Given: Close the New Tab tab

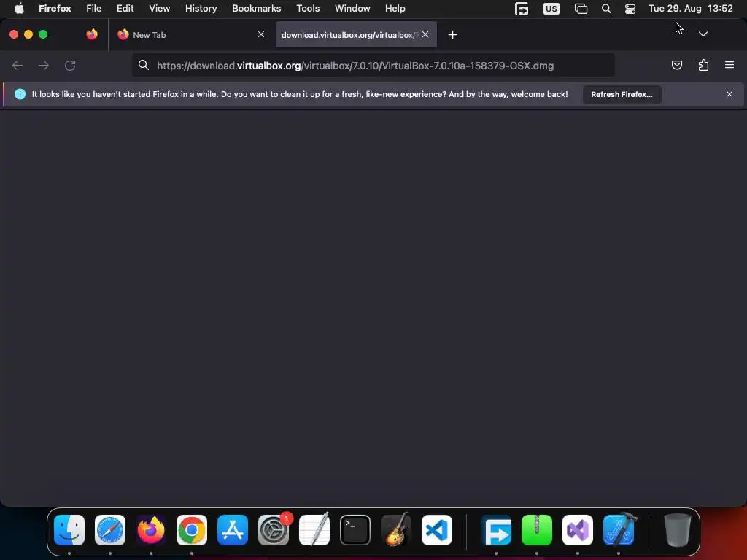Looking at the screenshot, I should pyautogui.click(x=261, y=34).
